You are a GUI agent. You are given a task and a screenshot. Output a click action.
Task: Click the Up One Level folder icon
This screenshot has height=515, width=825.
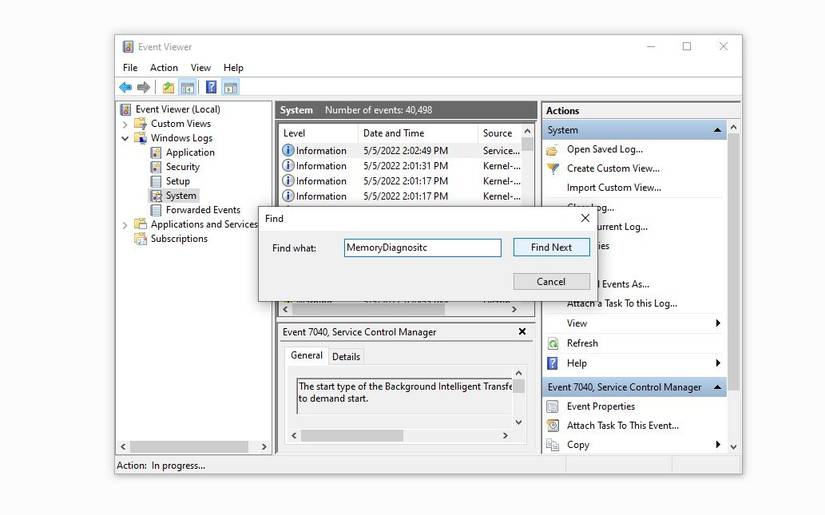[x=168, y=88]
